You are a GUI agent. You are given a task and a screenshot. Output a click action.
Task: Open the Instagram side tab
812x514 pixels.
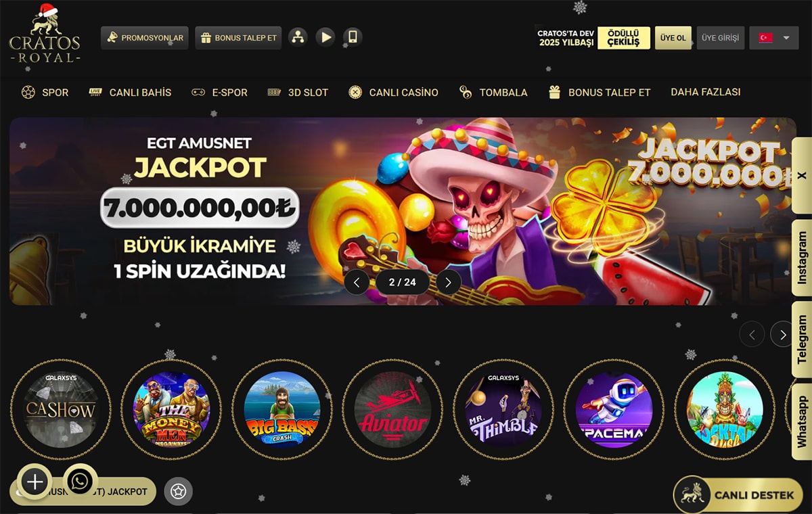click(x=802, y=258)
